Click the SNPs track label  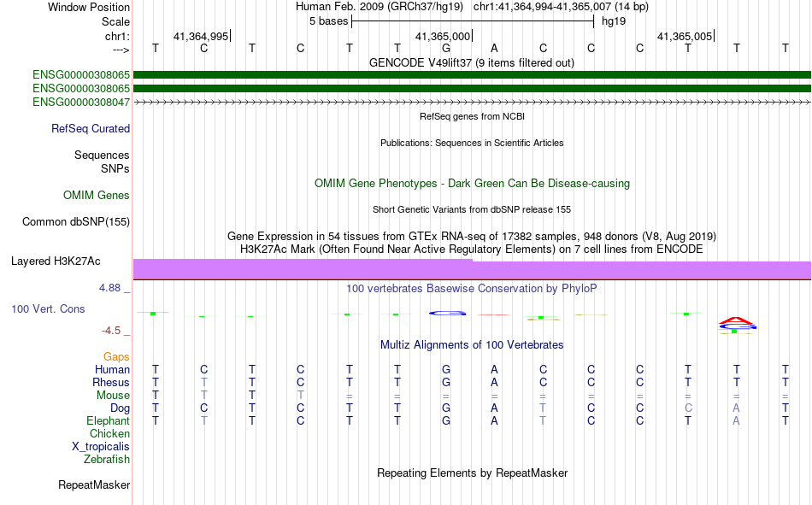pyautogui.click(x=115, y=168)
